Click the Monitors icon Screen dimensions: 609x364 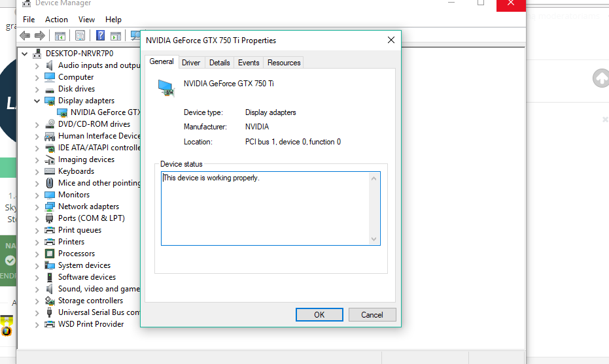pyautogui.click(x=50, y=195)
